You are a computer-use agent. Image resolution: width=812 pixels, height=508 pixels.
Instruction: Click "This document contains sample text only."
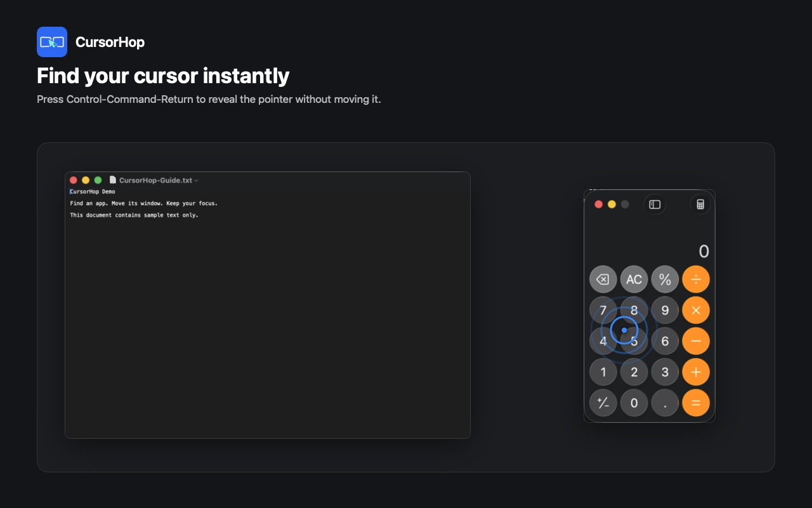point(134,215)
